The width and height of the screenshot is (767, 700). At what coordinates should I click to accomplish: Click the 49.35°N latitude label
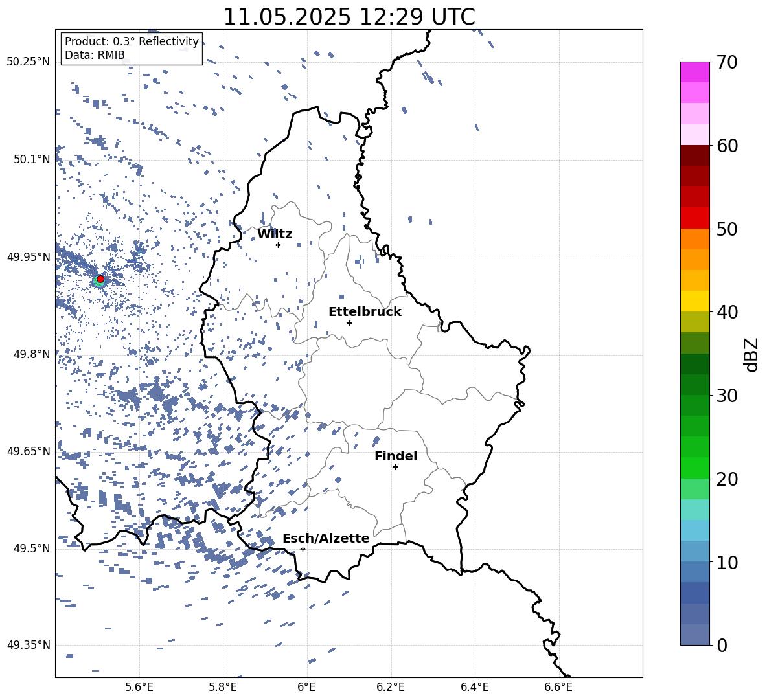tap(29, 645)
